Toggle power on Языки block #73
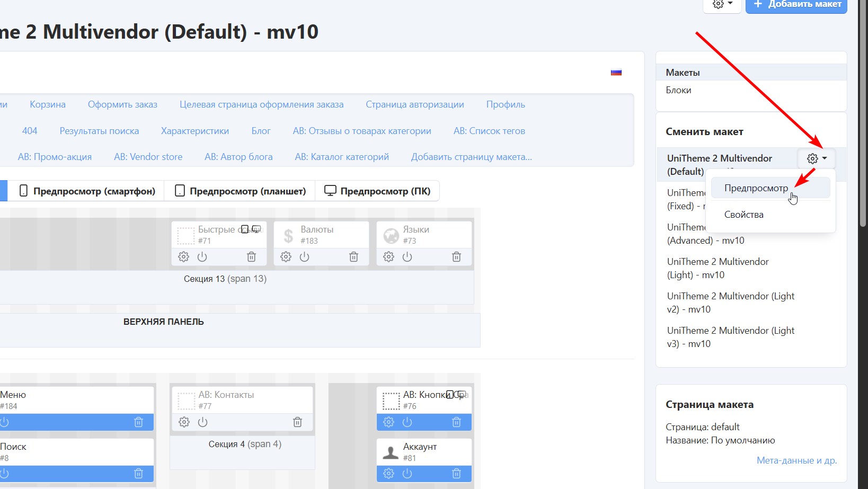The image size is (868, 489). click(407, 257)
